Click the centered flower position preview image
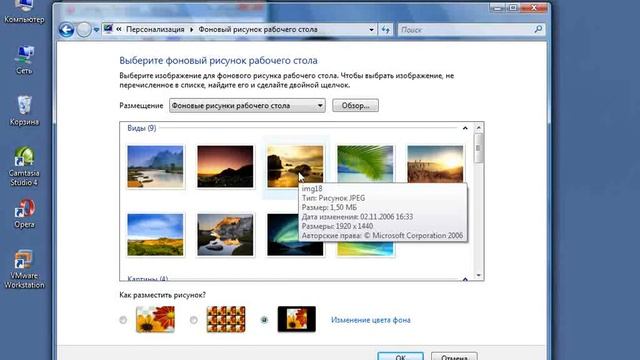 point(296,319)
